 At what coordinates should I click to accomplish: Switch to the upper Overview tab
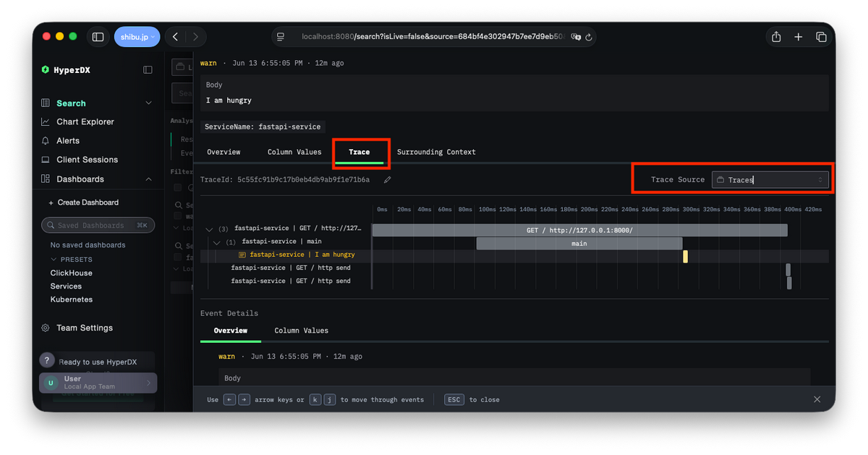224,152
